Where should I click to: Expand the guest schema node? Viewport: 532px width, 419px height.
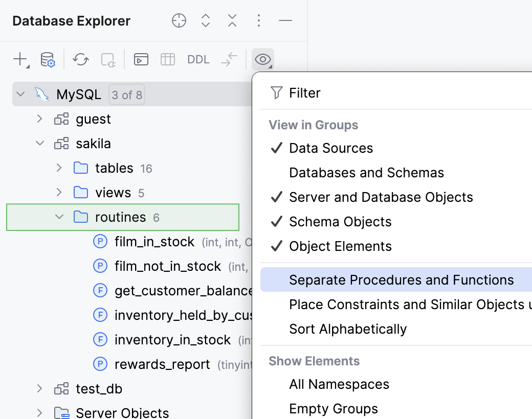click(39, 119)
